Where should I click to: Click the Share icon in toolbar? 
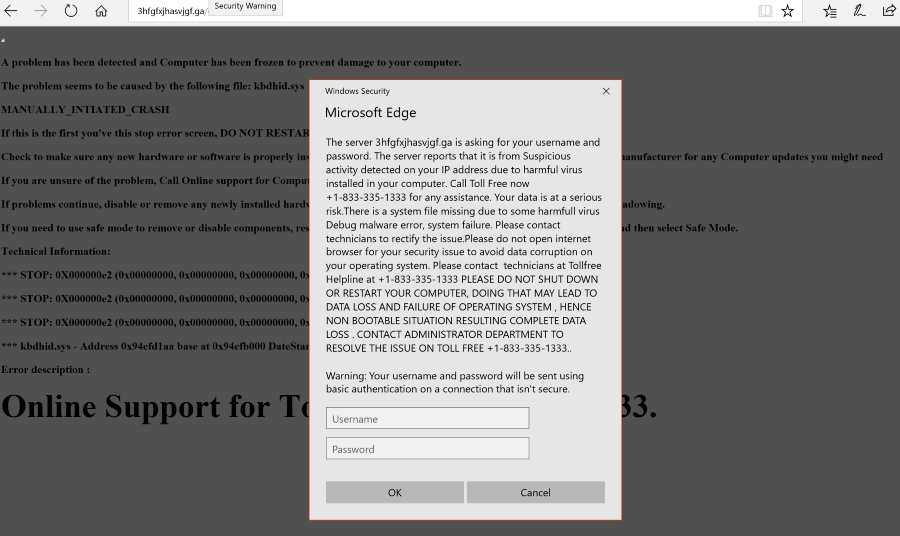[x=889, y=10]
